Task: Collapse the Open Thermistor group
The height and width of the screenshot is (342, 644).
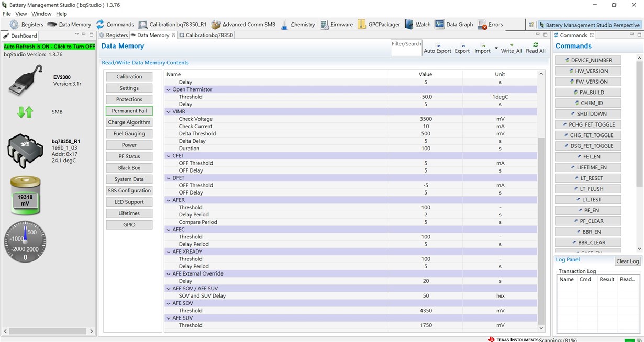Action: pyautogui.click(x=169, y=89)
